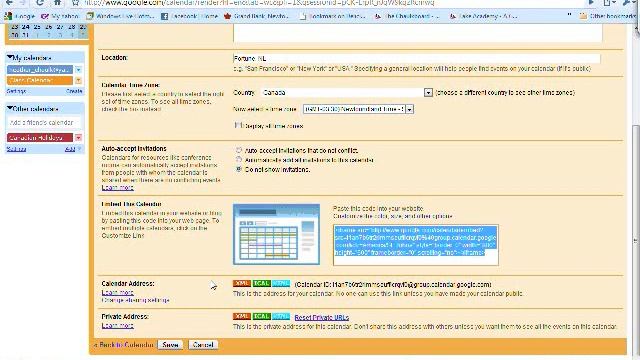Select date 24 in the mini calendar
The width and height of the screenshot is (640, 360).
click(25, 27)
